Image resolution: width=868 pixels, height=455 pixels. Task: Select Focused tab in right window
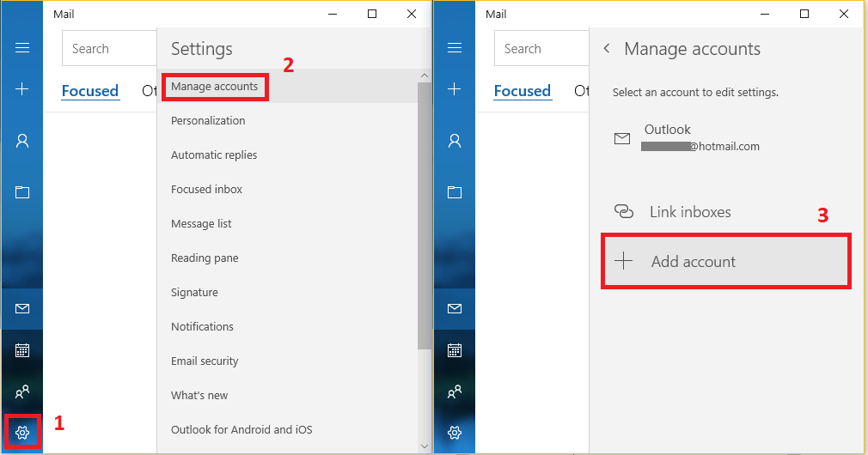[522, 91]
